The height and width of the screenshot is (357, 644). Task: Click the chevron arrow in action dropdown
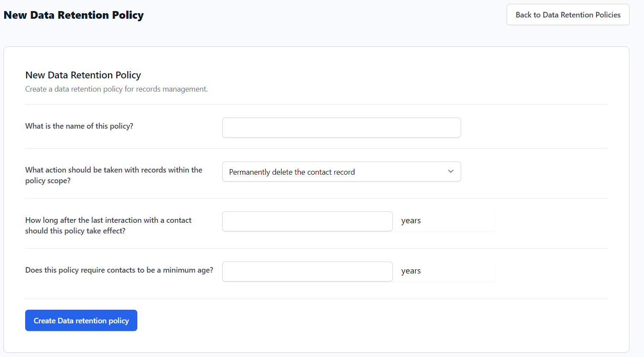pos(450,171)
